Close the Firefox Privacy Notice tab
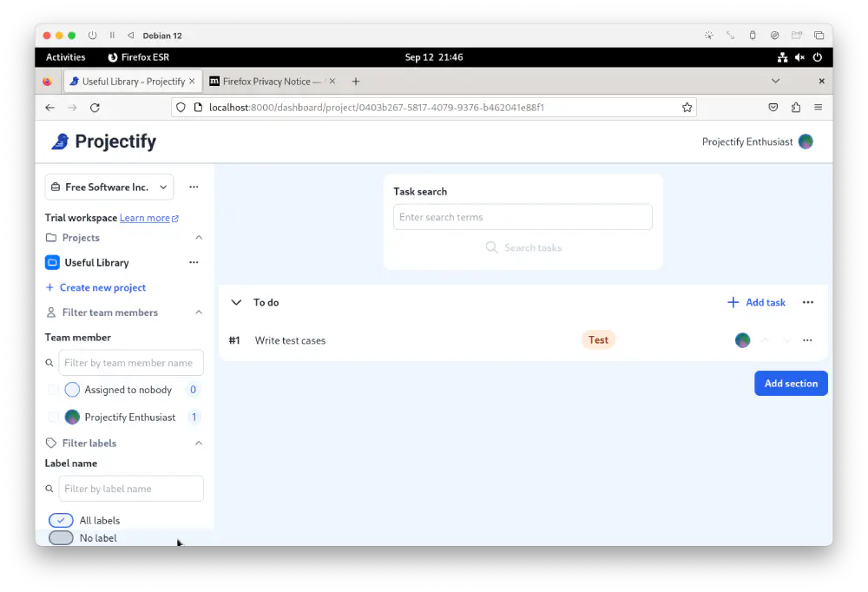The width and height of the screenshot is (868, 592). [x=332, y=81]
